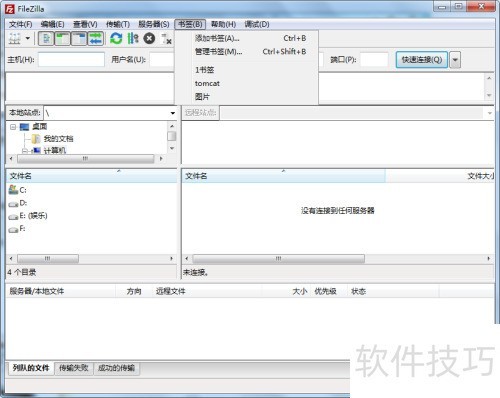The width and height of the screenshot is (500, 398).
Task: Click remote file list horizontal scrollbar thumb
Action: 279,258
